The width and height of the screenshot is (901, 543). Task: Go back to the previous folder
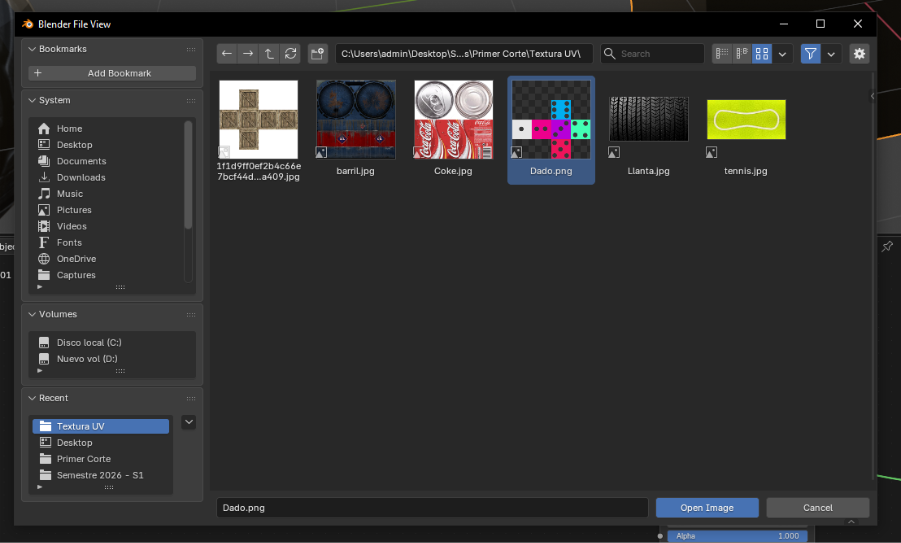227,54
